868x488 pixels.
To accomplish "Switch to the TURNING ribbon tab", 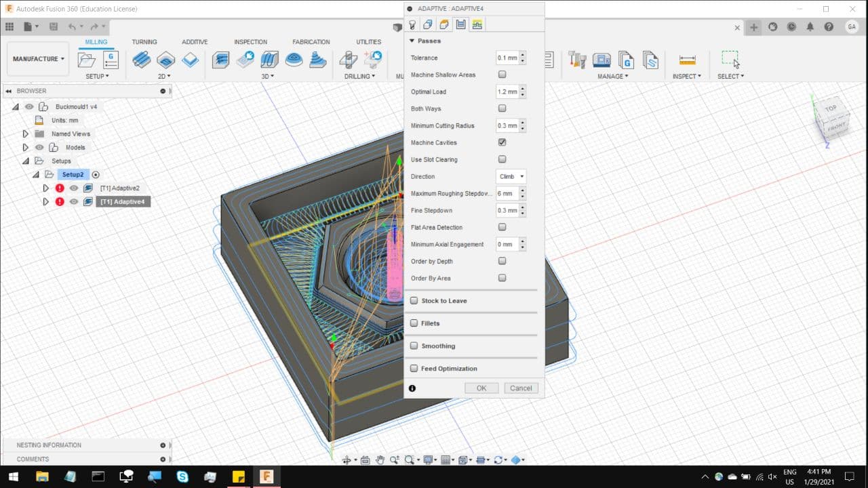I will [144, 42].
